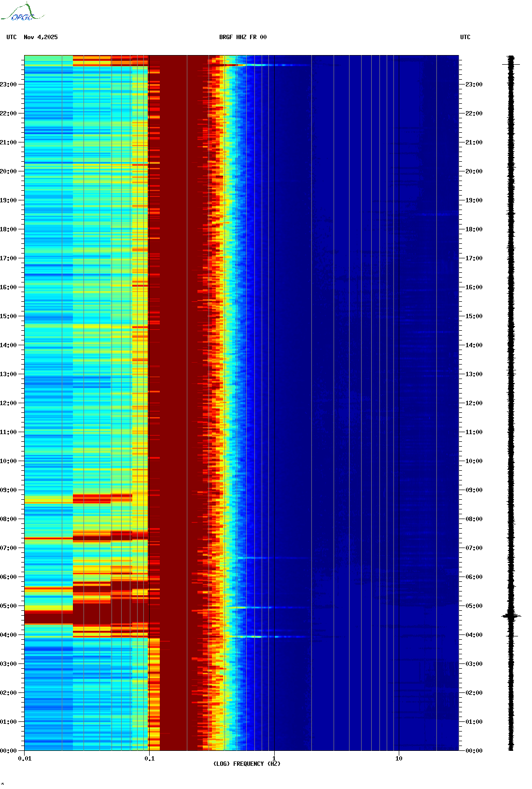Viewport: 532px width, 789px height.
Task: Click the 10 Hz frequency axis label
Action: [x=399, y=759]
